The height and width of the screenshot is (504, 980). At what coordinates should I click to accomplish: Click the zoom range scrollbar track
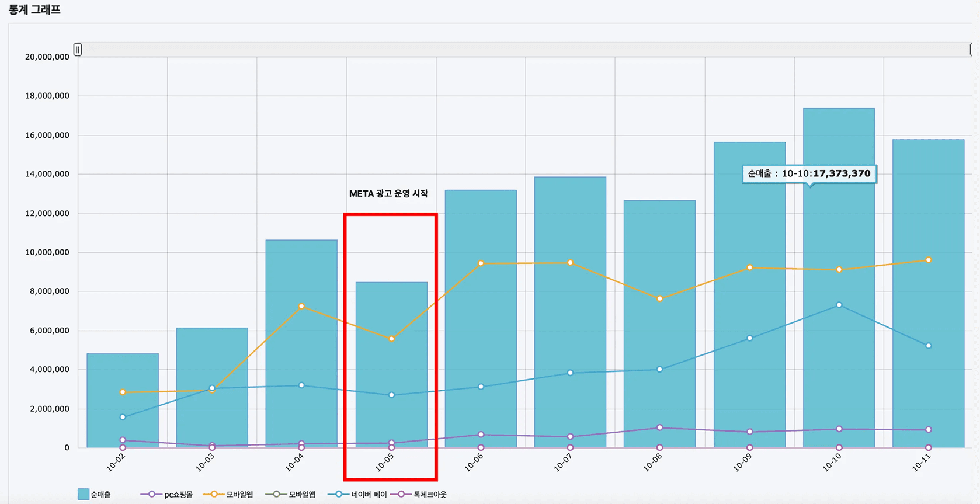pos(524,50)
